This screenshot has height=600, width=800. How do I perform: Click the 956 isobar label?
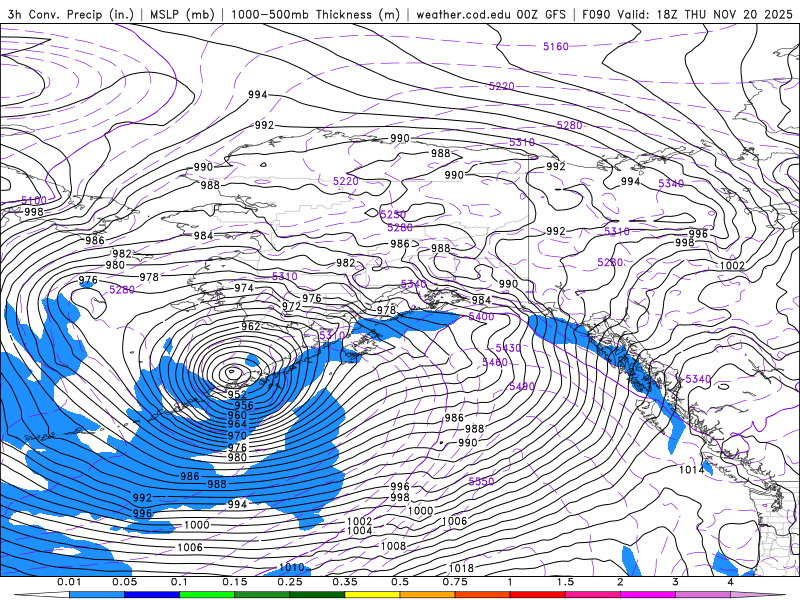coord(244,406)
